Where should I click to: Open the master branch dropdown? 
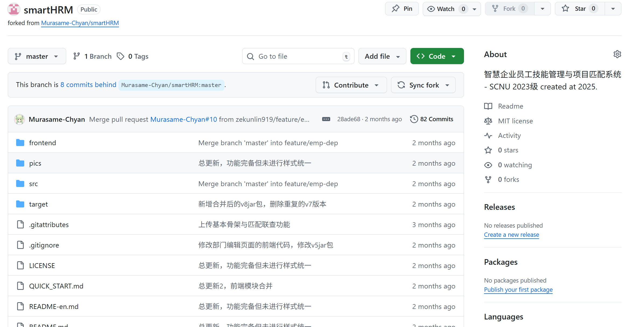click(37, 56)
